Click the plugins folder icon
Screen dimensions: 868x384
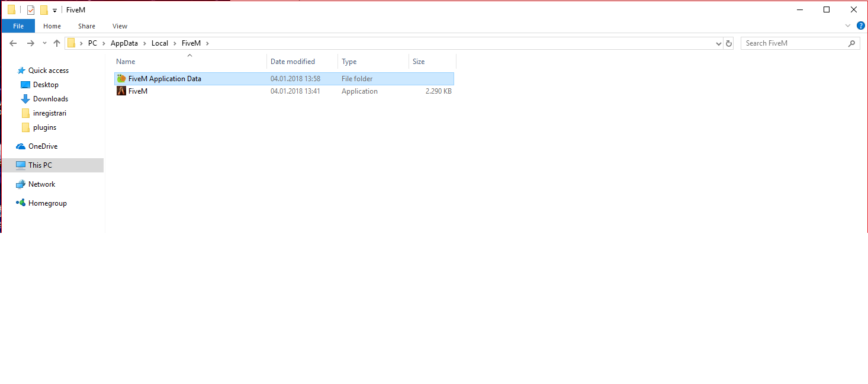coord(25,127)
